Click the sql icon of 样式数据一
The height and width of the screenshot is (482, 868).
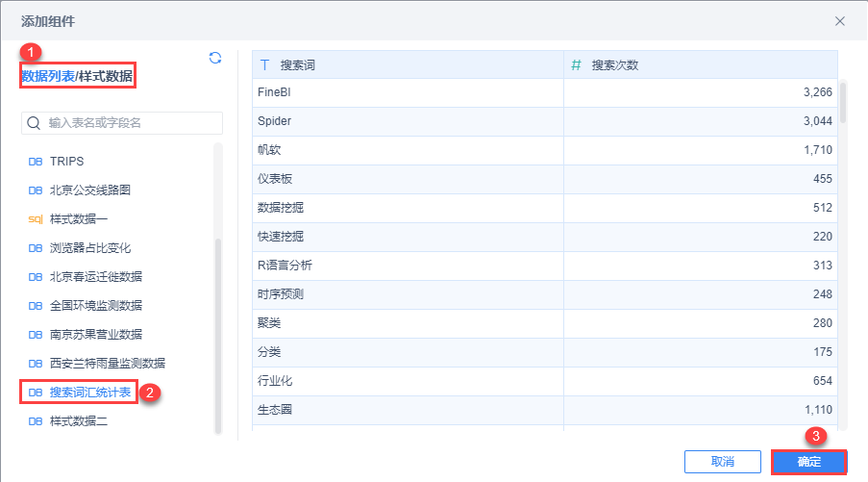36,219
